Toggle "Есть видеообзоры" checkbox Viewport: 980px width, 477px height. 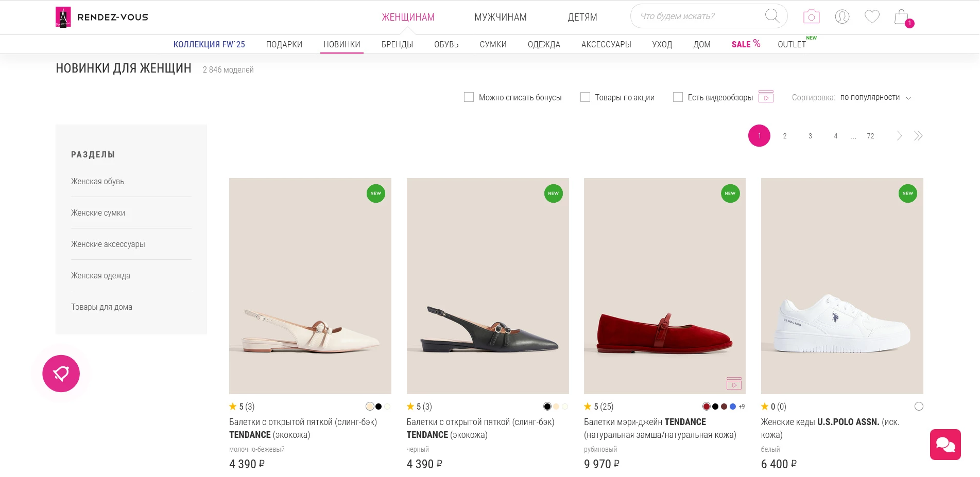(678, 97)
